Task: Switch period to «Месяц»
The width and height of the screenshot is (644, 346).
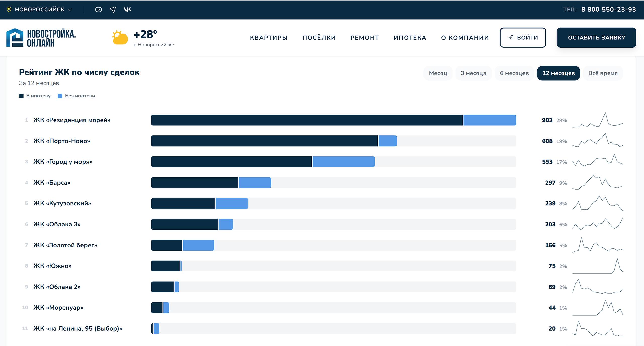Action: (438, 73)
